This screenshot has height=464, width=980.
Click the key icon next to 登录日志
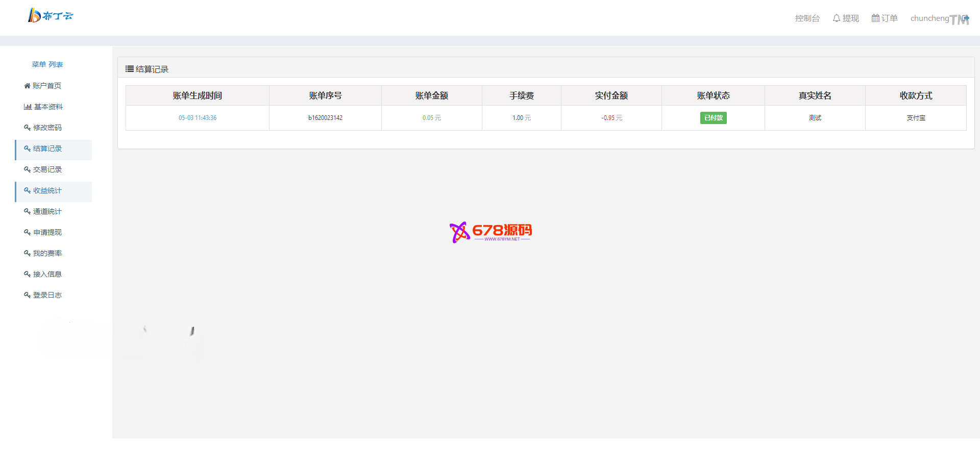(x=27, y=295)
